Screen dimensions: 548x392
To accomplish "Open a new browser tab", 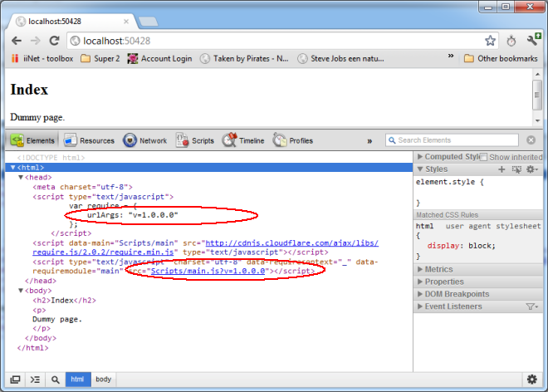I will 148,22.
